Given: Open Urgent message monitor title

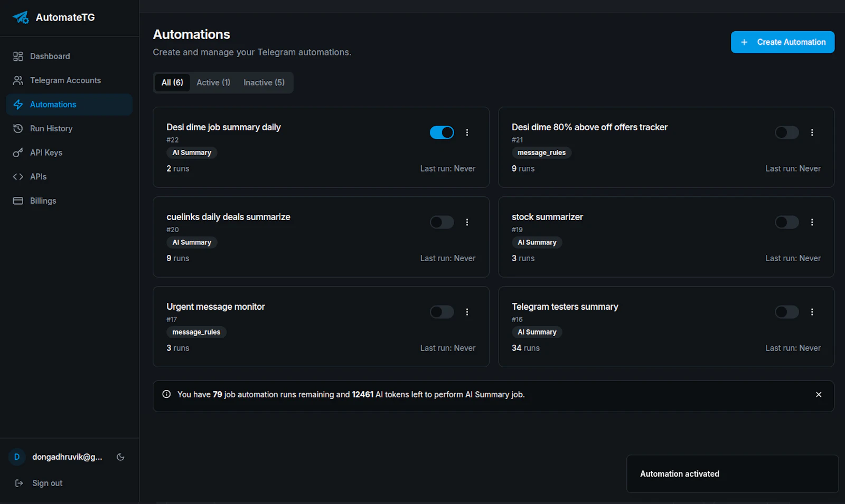Looking at the screenshot, I should point(215,307).
